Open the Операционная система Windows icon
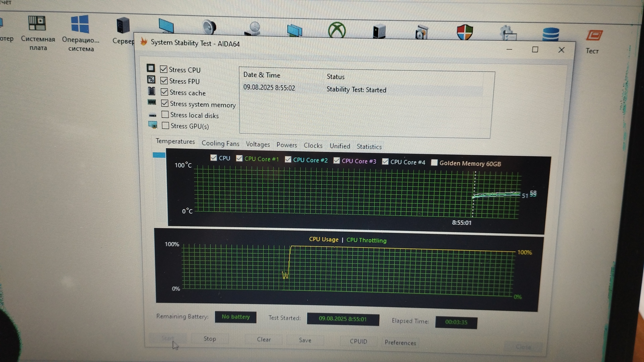The height and width of the screenshot is (362, 644). 80,25
